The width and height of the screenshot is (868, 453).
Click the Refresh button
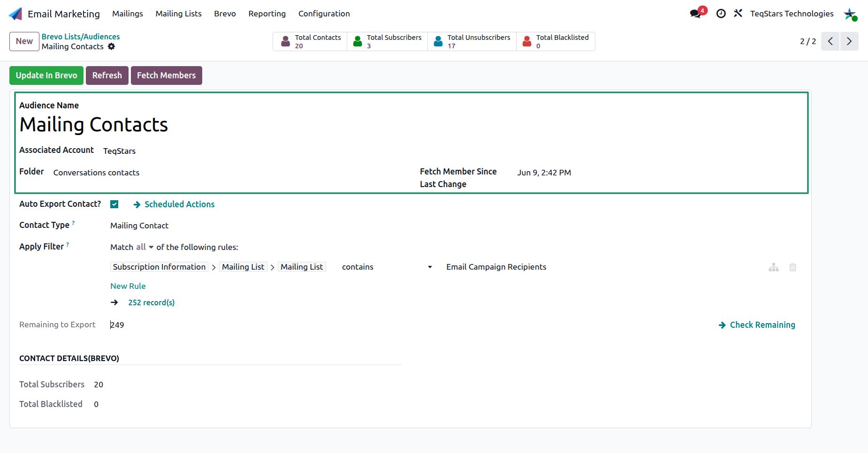[107, 75]
